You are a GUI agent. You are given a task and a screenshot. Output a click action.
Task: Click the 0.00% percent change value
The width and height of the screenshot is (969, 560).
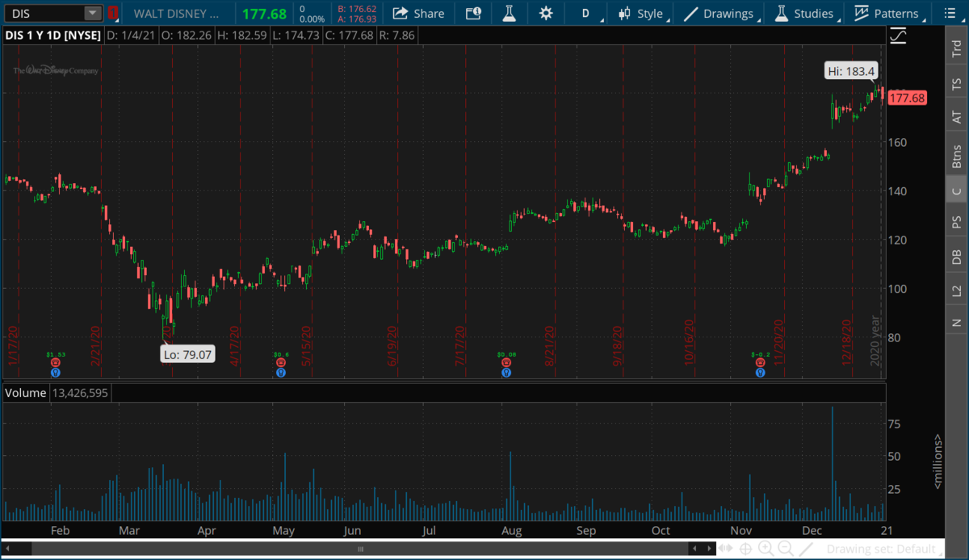[311, 19]
